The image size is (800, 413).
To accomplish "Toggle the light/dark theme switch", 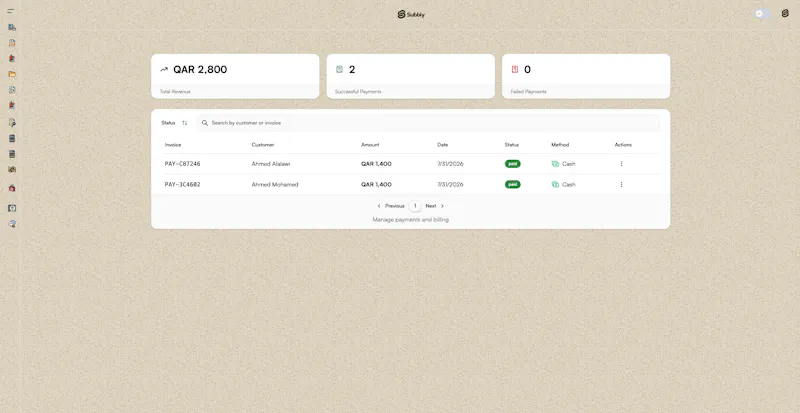I will click(x=763, y=14).
